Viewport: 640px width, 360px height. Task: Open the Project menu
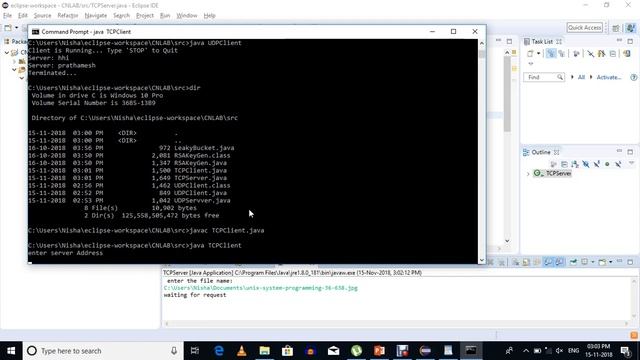[145, 16]
